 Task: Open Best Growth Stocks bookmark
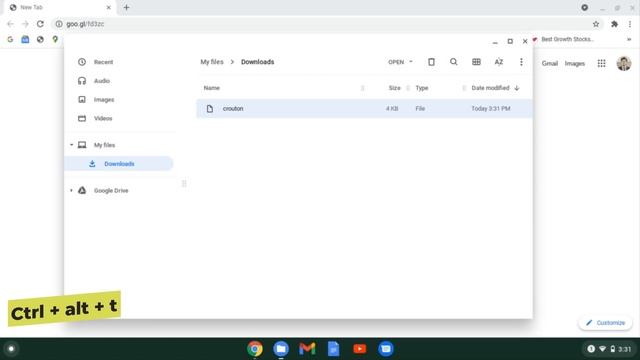(x=563, y=39)
